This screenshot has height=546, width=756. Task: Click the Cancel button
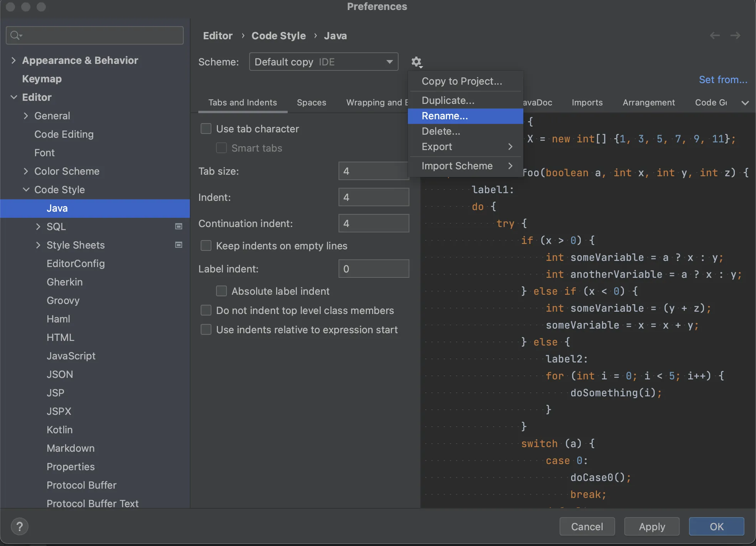(x=587, y=526)
